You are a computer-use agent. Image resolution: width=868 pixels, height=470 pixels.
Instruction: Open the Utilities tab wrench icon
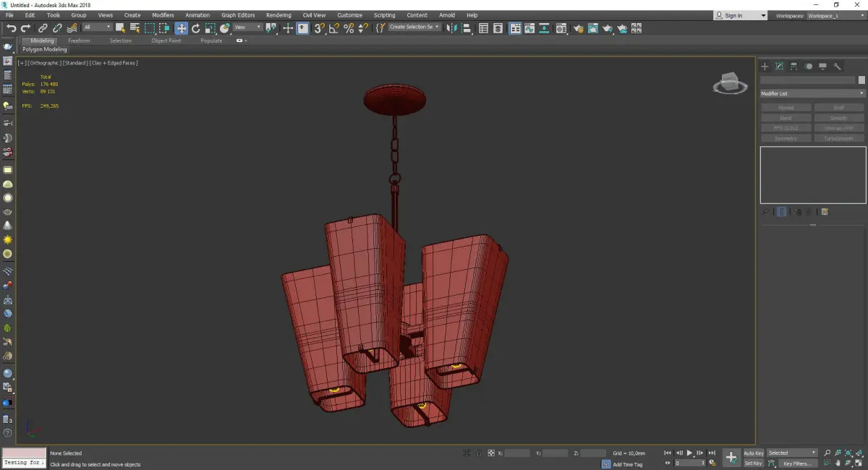coord(837,67)
